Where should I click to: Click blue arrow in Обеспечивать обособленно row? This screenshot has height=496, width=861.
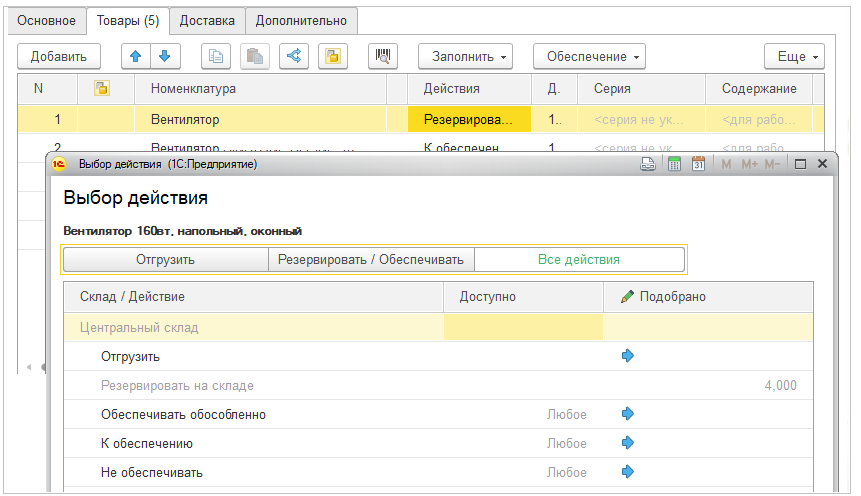(x=628, y=414)
